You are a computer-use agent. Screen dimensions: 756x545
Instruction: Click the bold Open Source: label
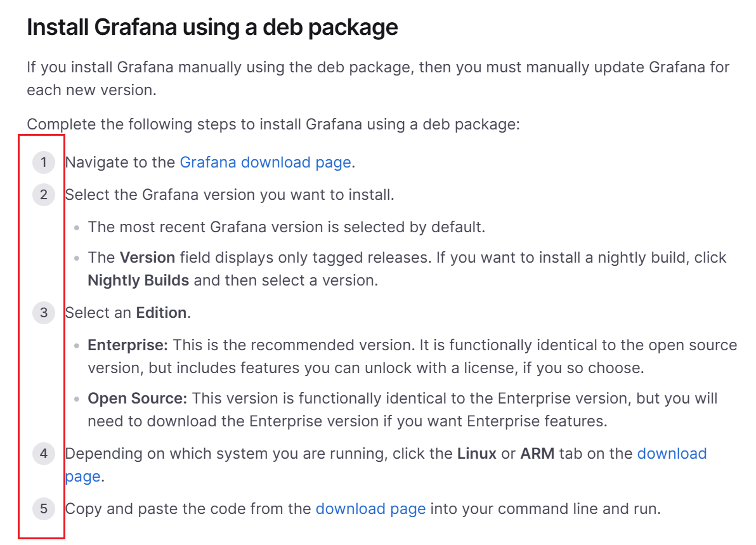point(137,398)
